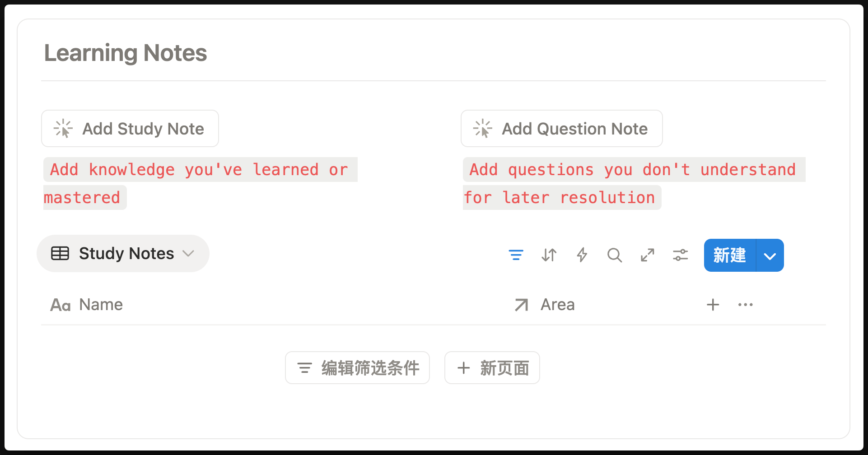
Task: Click the Name column header
Action: [x=101, y=305]
